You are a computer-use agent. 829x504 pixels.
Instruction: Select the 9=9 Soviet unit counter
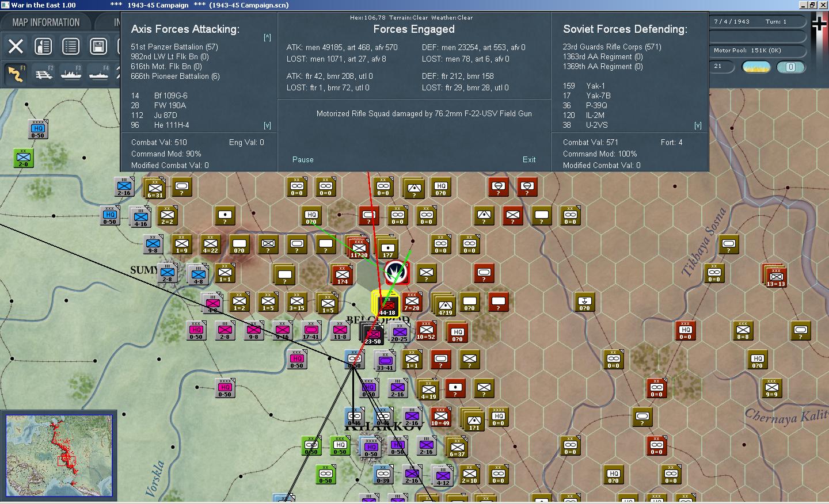click(x=771, y=388)
